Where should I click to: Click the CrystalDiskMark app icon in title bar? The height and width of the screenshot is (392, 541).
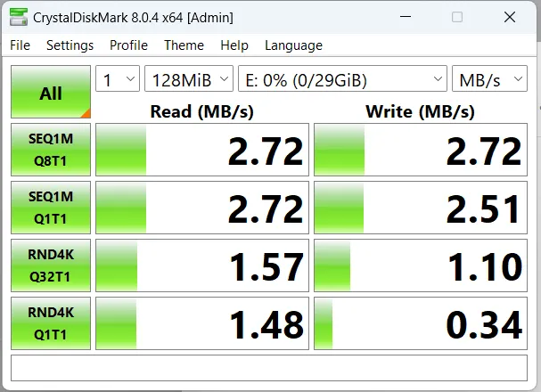tap(17, 18)
